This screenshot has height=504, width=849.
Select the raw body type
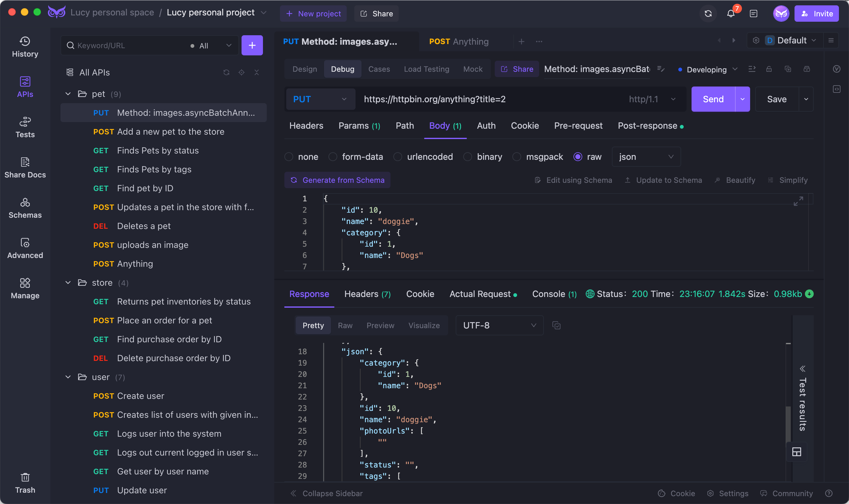point(588,157)
